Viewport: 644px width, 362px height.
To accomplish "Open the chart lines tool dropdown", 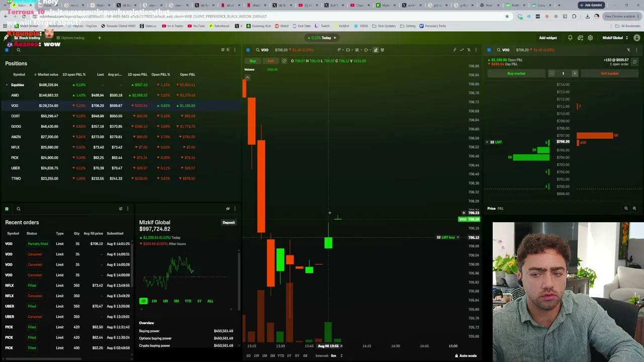I will 358,50.
